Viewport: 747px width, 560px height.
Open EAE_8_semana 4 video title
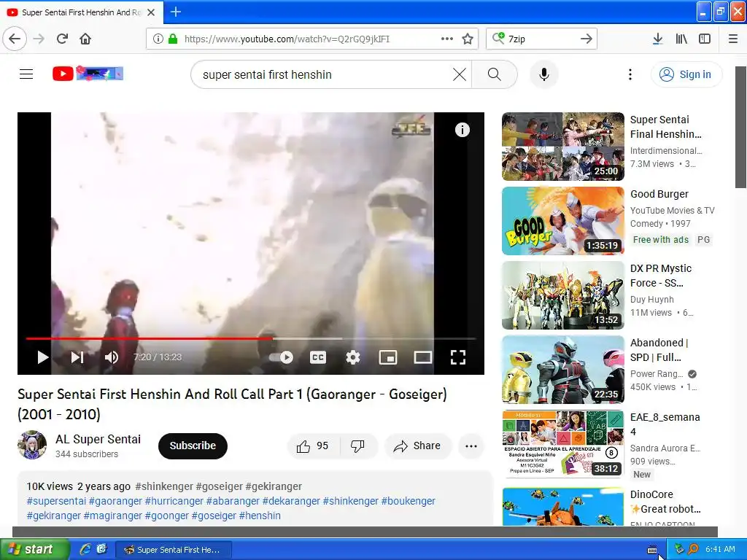click(665, 424)
